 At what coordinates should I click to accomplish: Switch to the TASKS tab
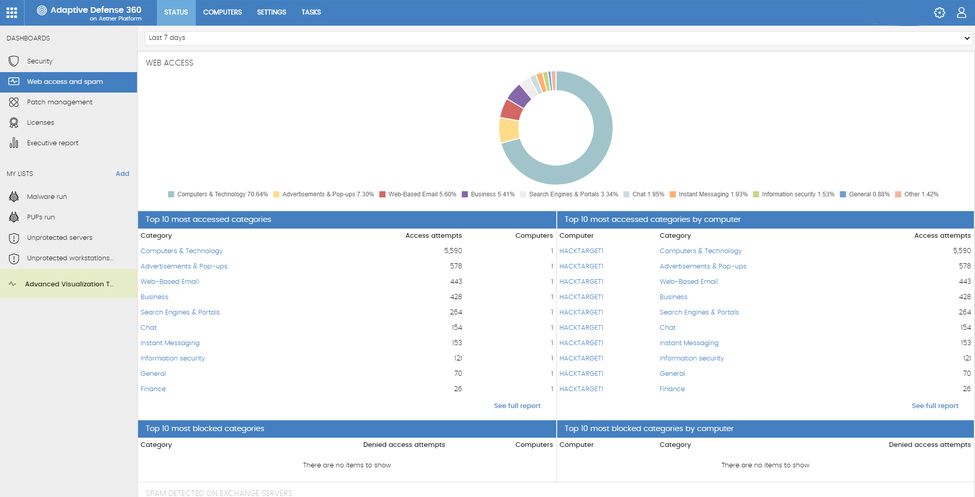pos(311,12)
